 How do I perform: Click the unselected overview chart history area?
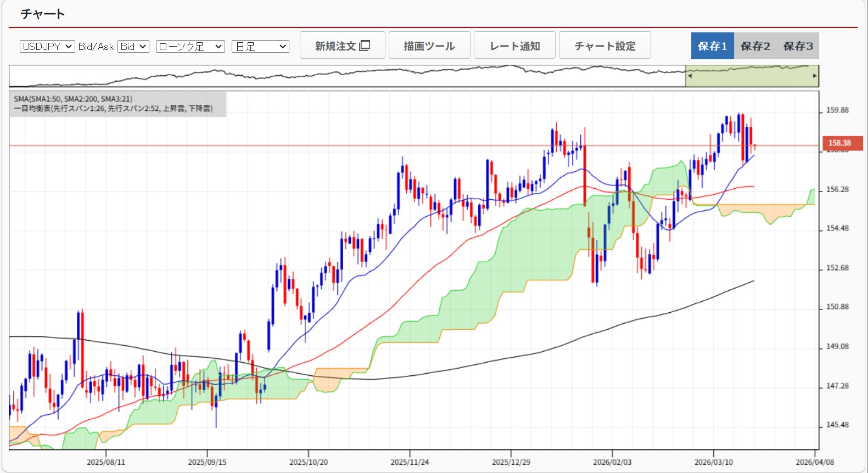pyautogui.click(x=346, y=77)
